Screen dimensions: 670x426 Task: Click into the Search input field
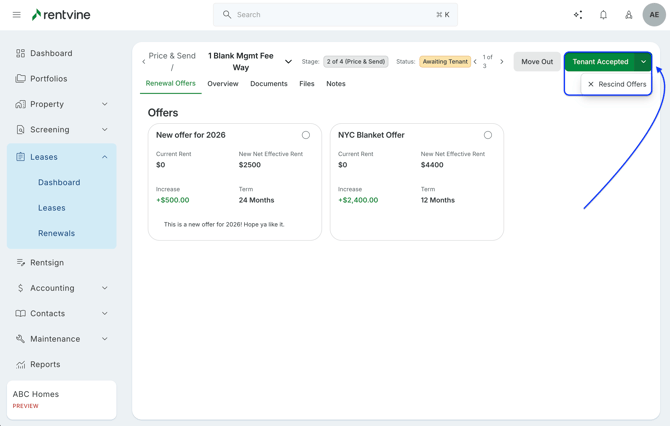335,15
